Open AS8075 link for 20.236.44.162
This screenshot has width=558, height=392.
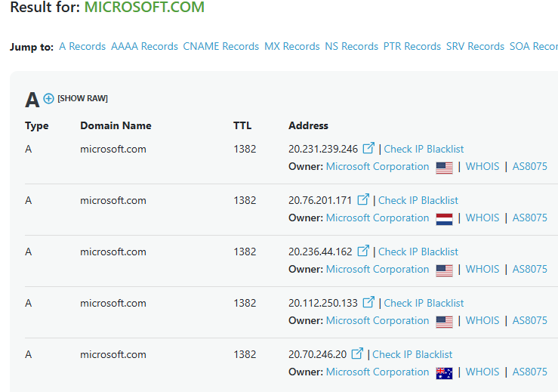pyautogui.click(x=529, y=269)
